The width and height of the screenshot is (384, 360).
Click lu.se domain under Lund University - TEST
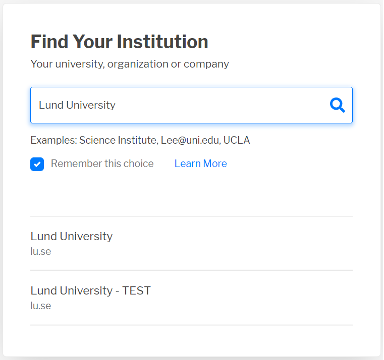[x=41, y=306]
